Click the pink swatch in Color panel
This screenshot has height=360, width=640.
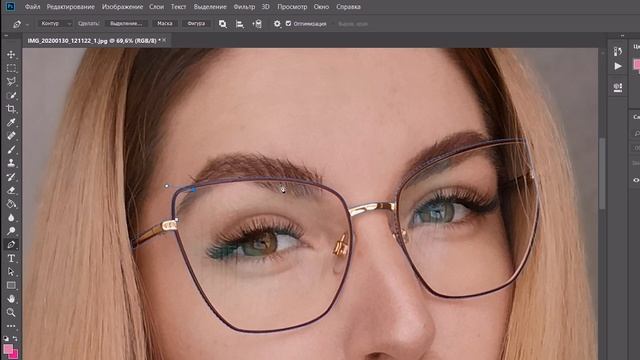pyautogui.click(x=637, y=64)
